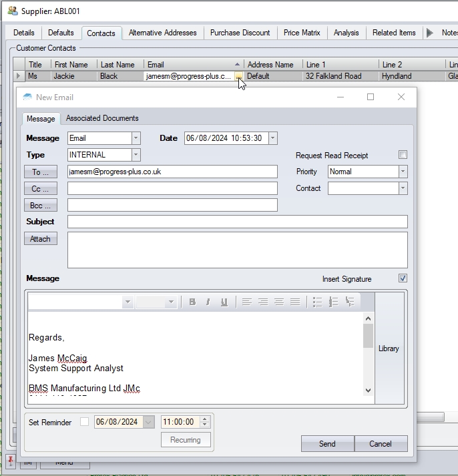Insert a numbered list

[334, 302]
